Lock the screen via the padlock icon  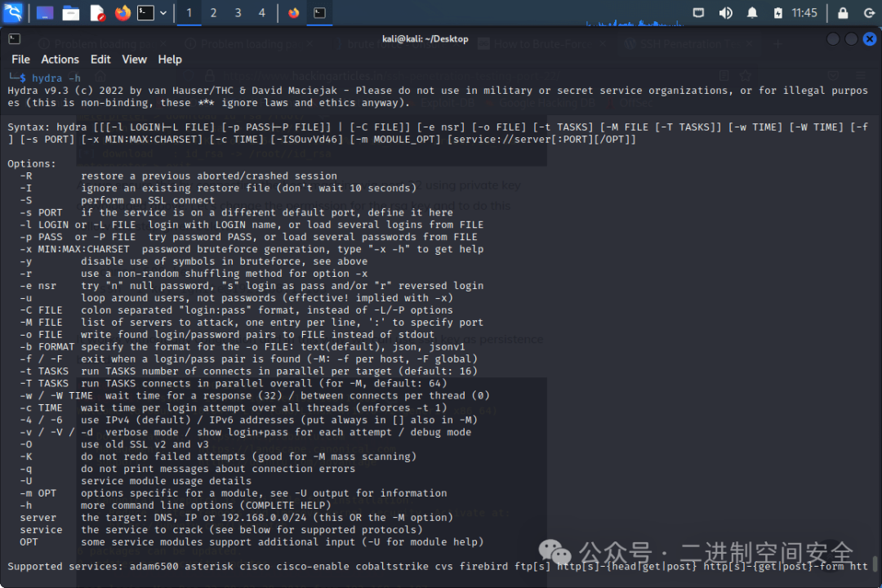843,12
